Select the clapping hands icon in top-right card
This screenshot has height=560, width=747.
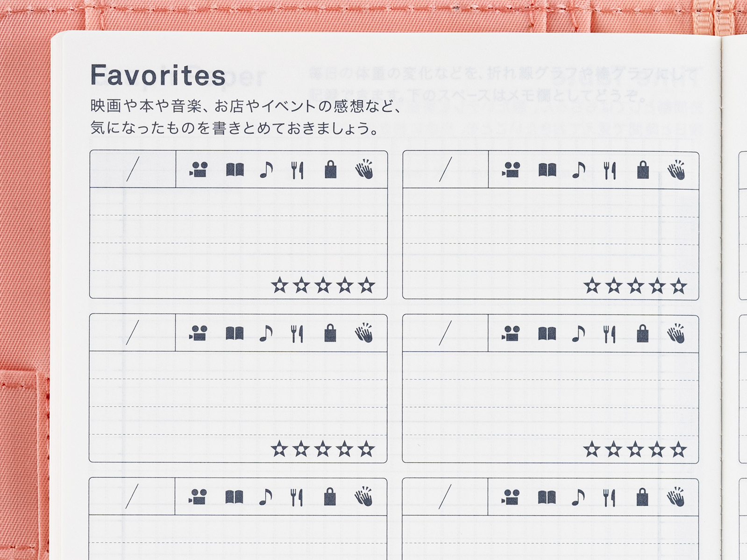pyautogui.click(x=676, y=170)
